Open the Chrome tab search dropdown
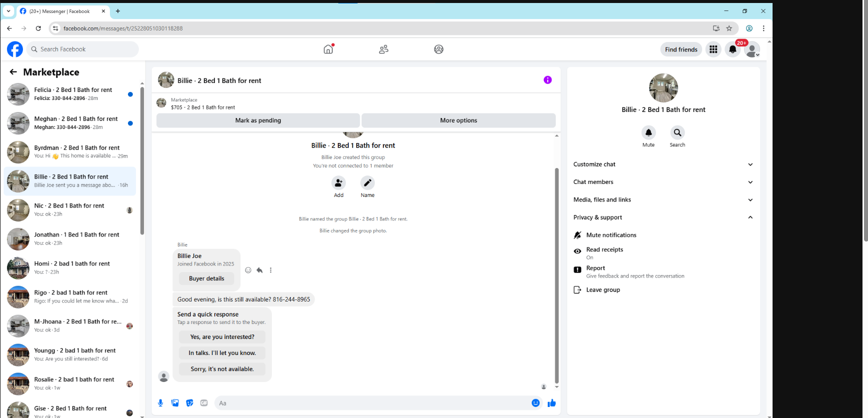868x418 pixels. (8, 11)
